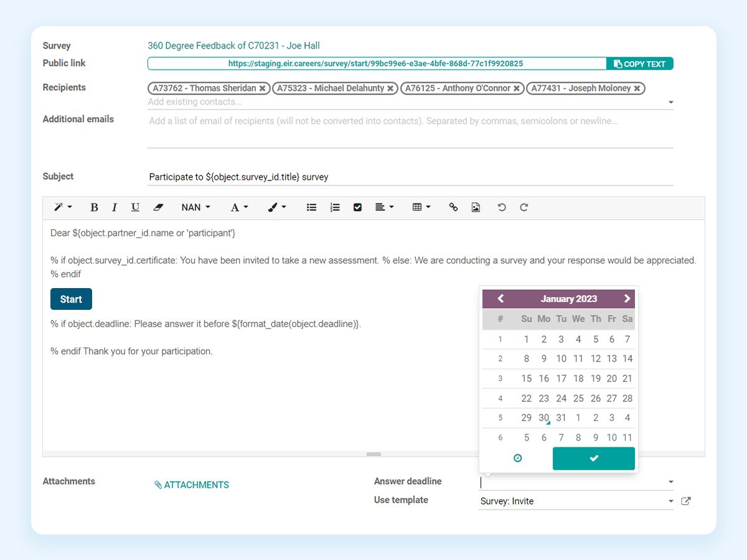Toggle italic formatting
This screenshot has width=747, height=560.
(x=115, y=207)
